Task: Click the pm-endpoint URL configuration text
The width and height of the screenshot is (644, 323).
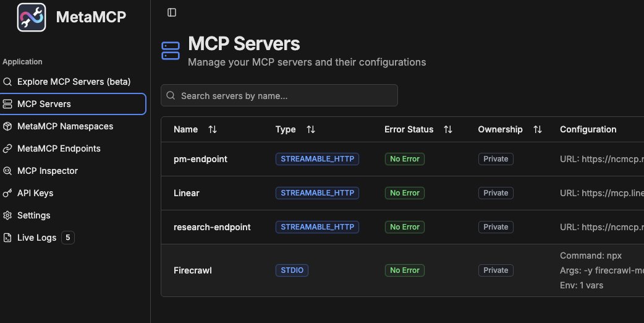Action: [602, 159]
